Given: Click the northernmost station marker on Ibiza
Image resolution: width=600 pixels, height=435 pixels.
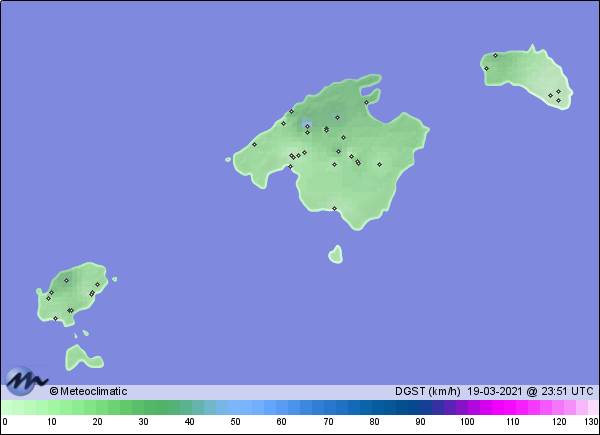Looking at the screenshot, I should click(x=66, y=280).
